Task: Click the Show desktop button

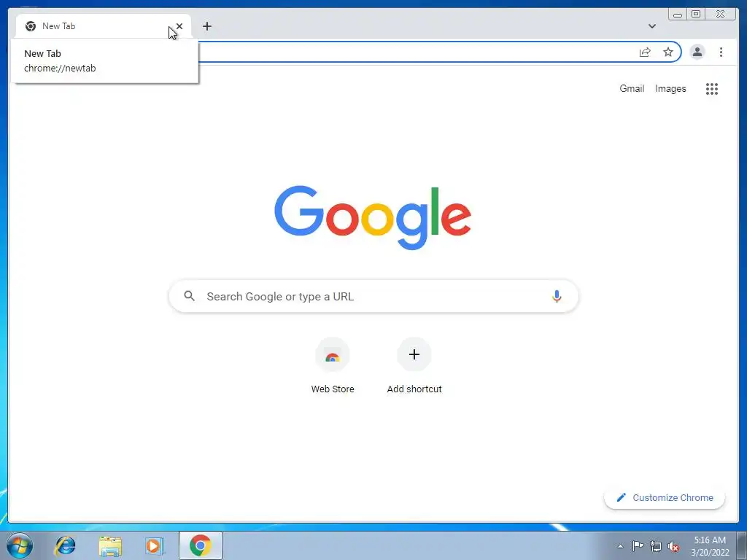Action: click(741, 545)
